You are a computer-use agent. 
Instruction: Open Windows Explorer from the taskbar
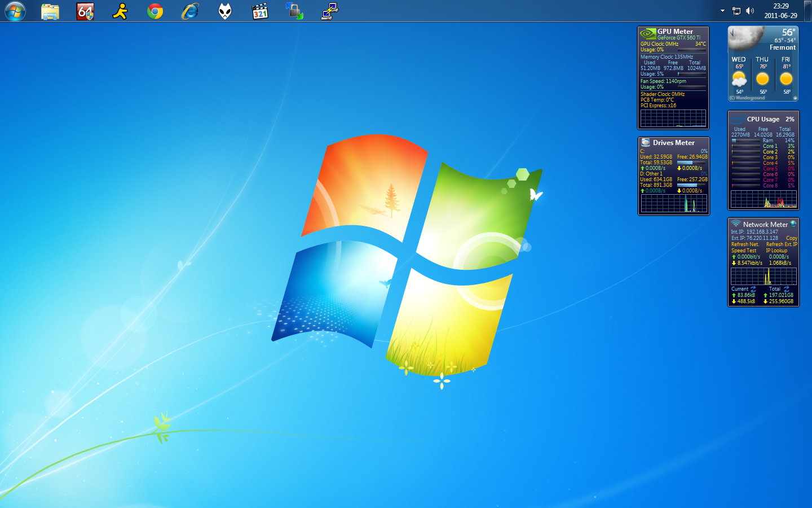click(50, 11)
